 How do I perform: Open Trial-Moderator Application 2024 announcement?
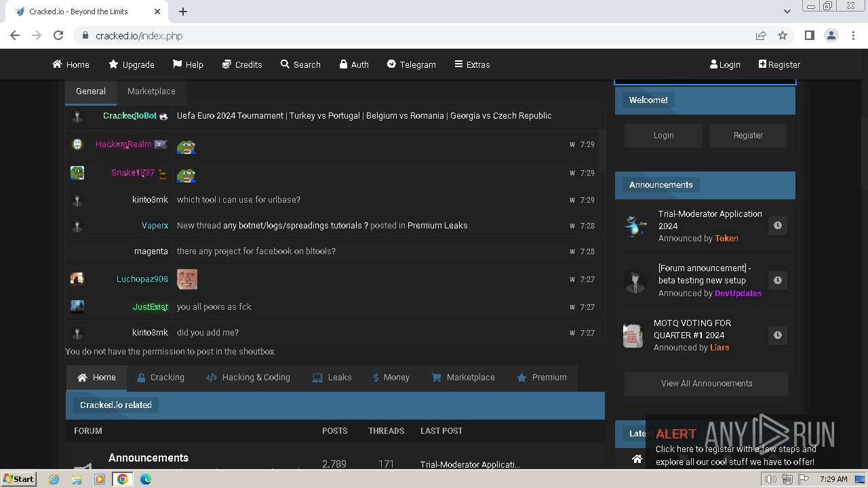[x=710, y=220]
